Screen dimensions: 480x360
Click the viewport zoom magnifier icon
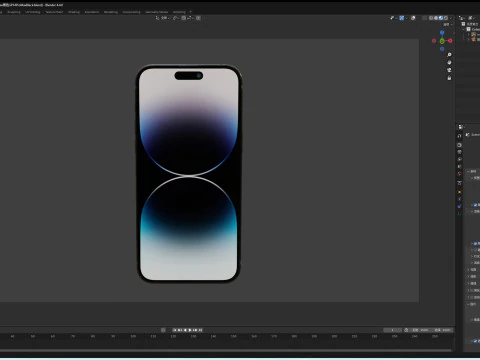point(449,54)
